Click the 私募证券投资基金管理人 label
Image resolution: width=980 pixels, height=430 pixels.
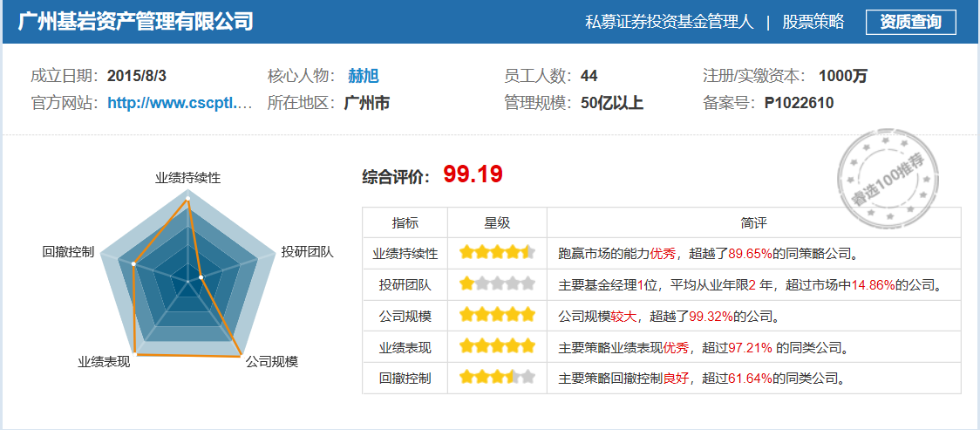pos(670,22)
